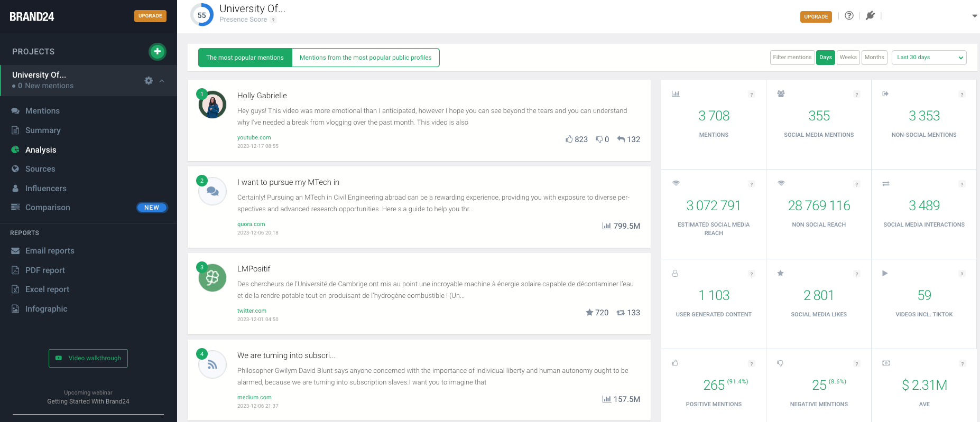Viewport: 980px width, 422px height.
Task: Click the Filter mentions button
Action: (792, 57)
